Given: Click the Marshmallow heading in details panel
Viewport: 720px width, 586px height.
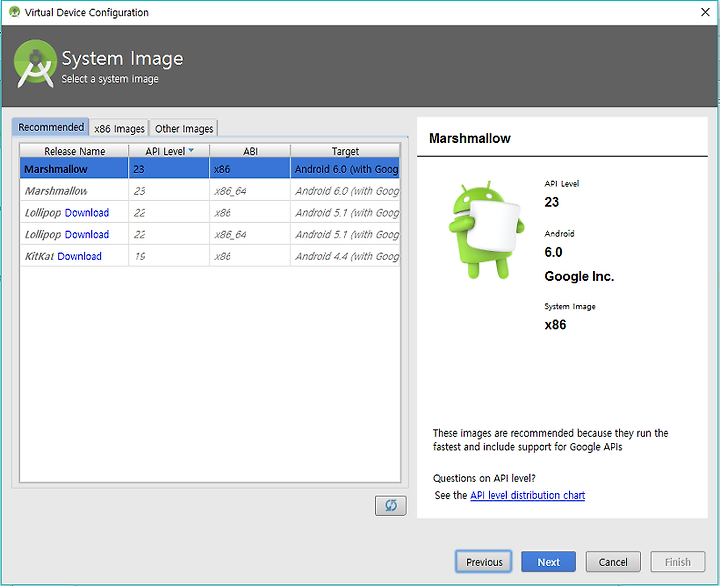Looking at the screenshot, I should (x=470, y=138).
